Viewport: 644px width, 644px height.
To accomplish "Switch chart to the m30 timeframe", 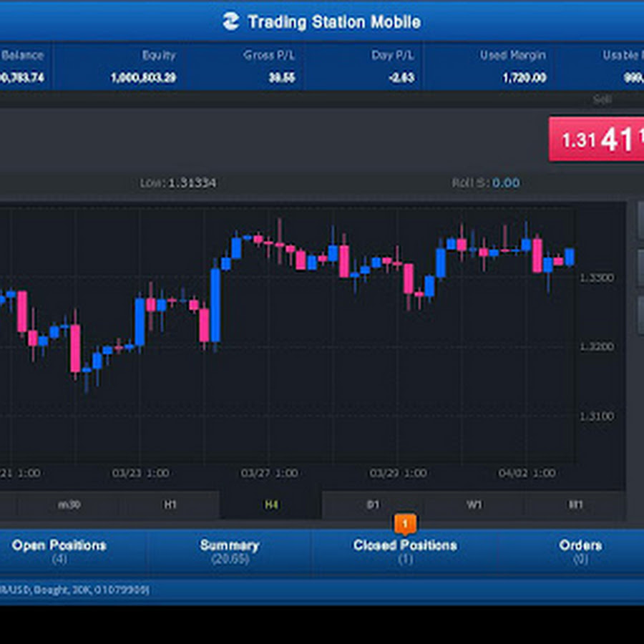I will tap(69, 504).
